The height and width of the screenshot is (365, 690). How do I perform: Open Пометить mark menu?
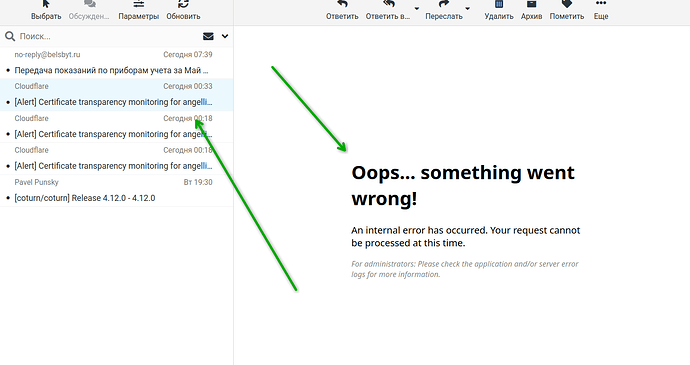coord(567,10)
